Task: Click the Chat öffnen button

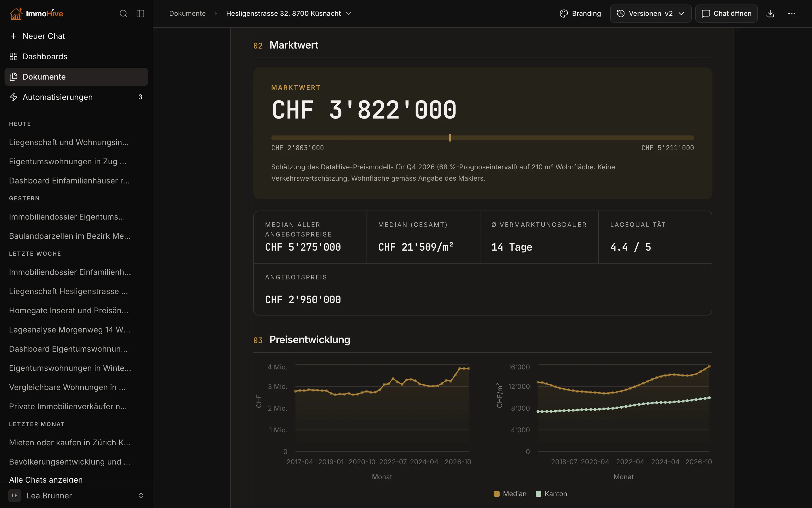Action: click(727, 14)
